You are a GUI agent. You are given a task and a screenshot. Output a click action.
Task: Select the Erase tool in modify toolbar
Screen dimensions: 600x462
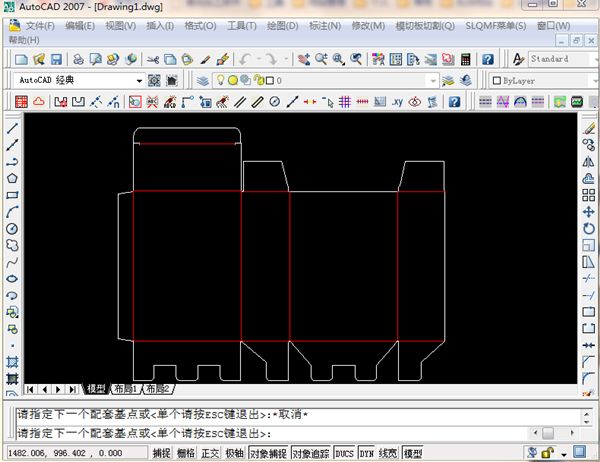pos(589,128)
